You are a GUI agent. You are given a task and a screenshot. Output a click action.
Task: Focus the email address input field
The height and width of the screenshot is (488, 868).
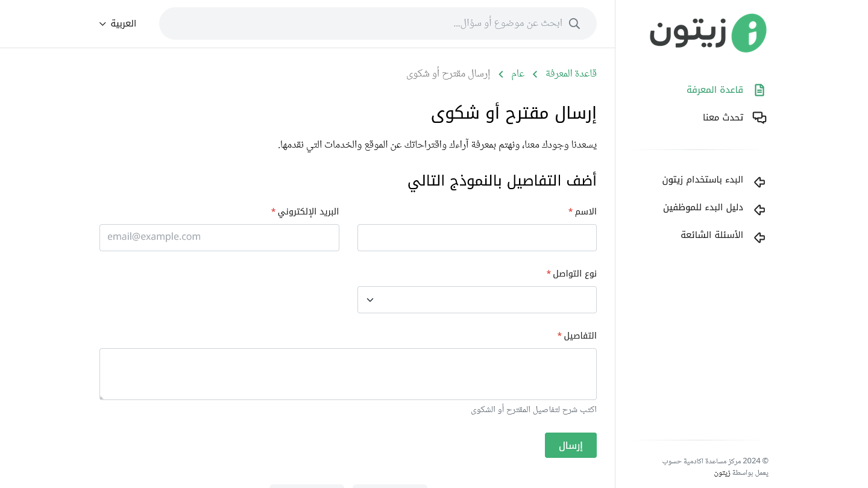tap(219, 237)
